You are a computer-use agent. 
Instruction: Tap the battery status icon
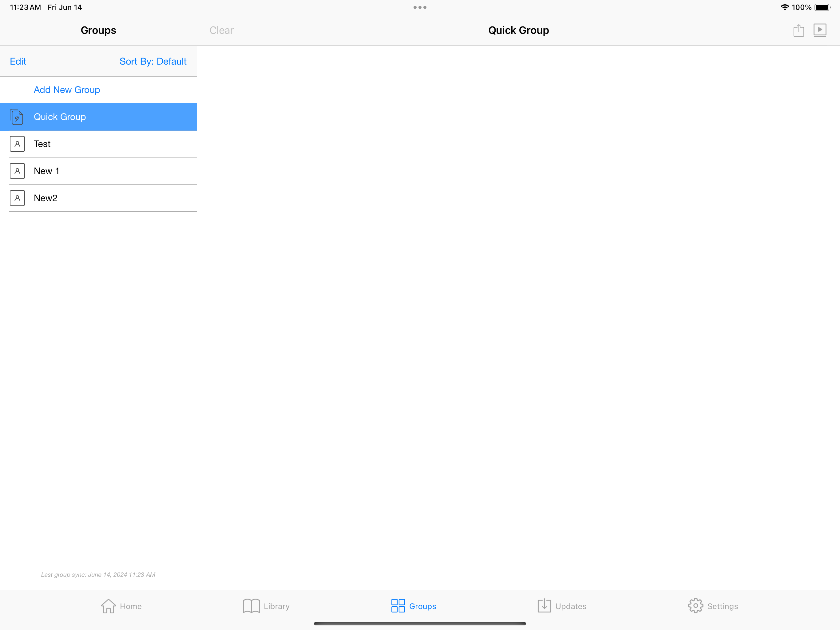pyautogui.click(x=822, y=7)
